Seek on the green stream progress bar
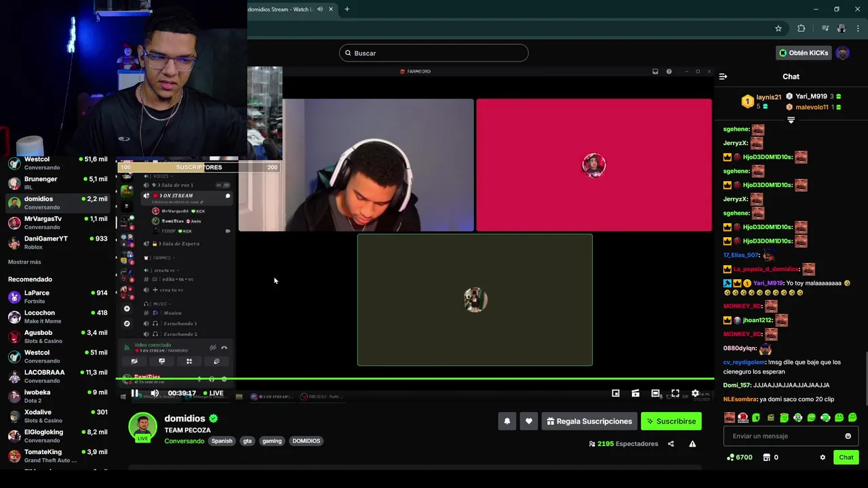 [x=415, y=378]
